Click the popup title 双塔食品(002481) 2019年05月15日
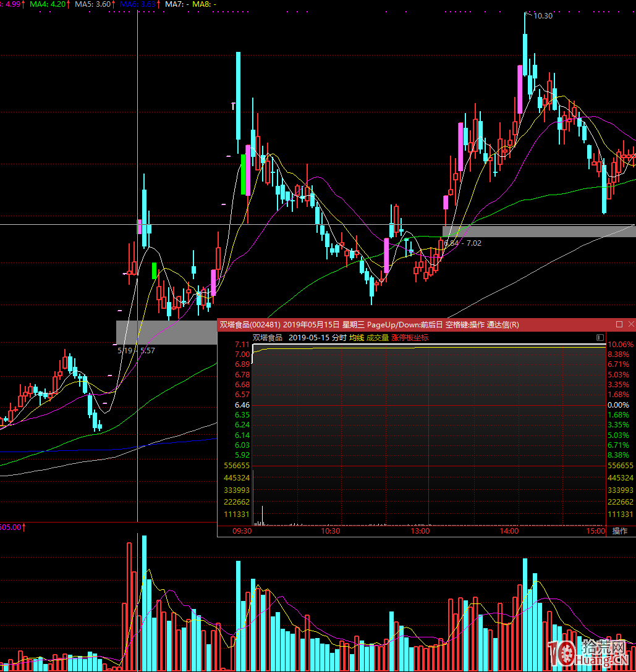Image resolution: width=636 pixels, height=672 pixels. tap(279, 324)
